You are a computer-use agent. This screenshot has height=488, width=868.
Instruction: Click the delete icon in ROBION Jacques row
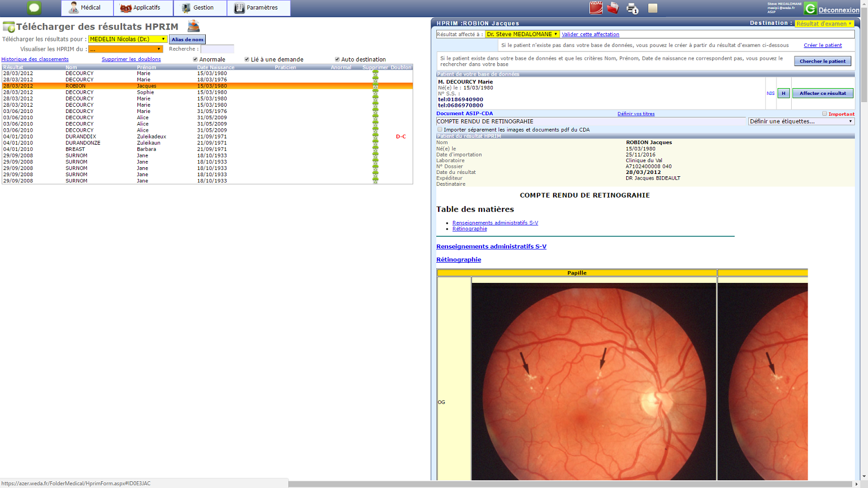[375, 86]
